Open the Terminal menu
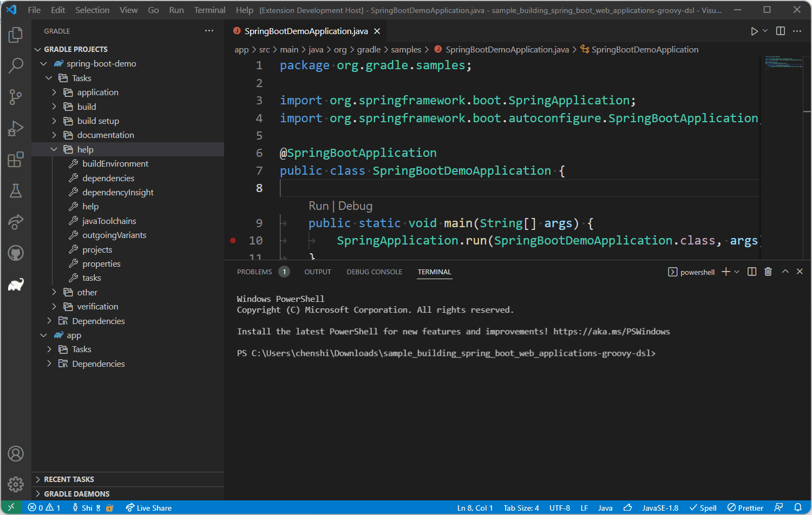This screenshot has width=812, height=515. click(x=209, y=9)
